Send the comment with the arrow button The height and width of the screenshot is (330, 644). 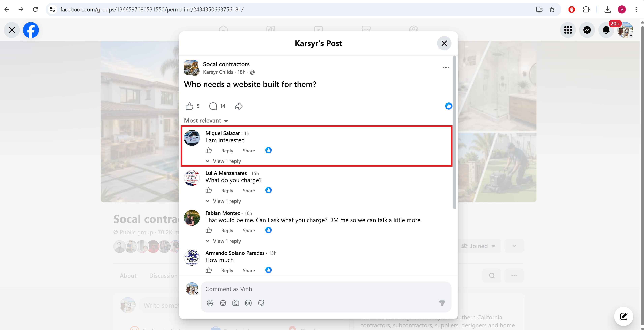(442, 303)
